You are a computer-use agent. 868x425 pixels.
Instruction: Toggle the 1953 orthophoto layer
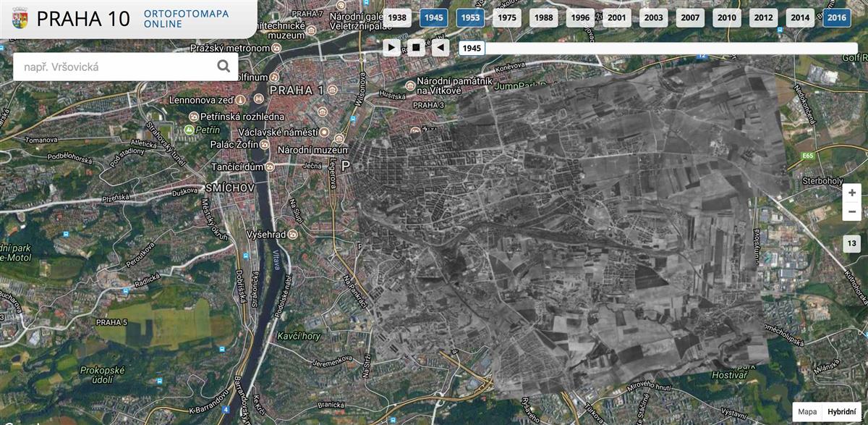pyautogui.click(x=470, y=18)
